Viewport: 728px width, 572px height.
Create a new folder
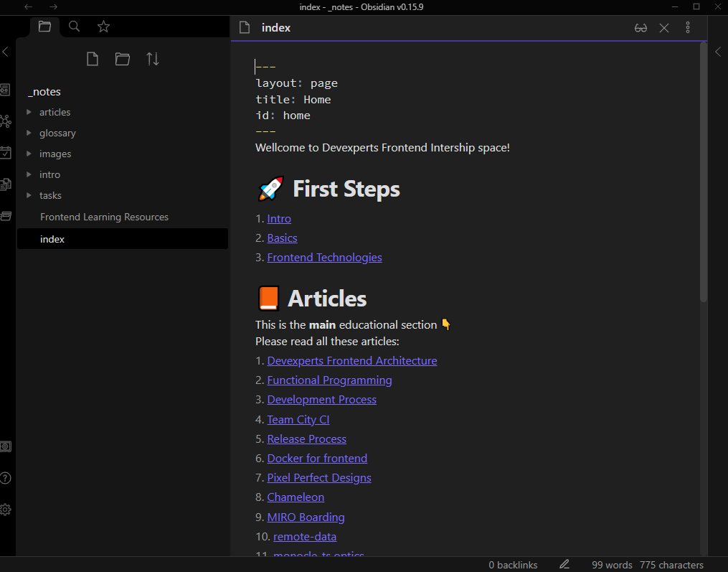122,59
